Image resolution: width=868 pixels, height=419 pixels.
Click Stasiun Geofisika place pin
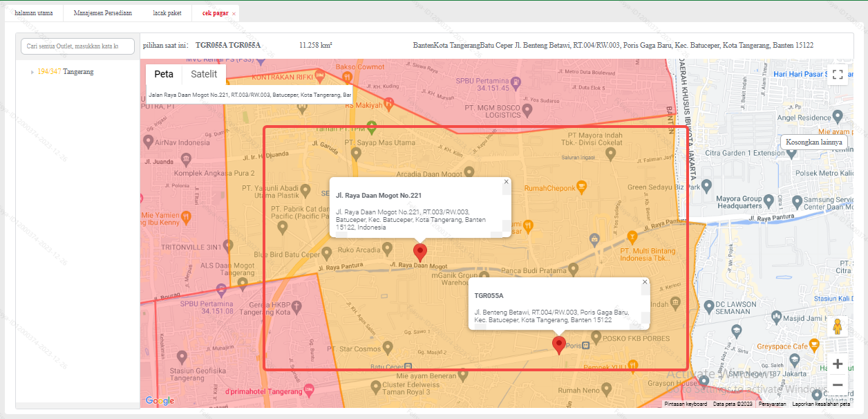pos(182,357)
